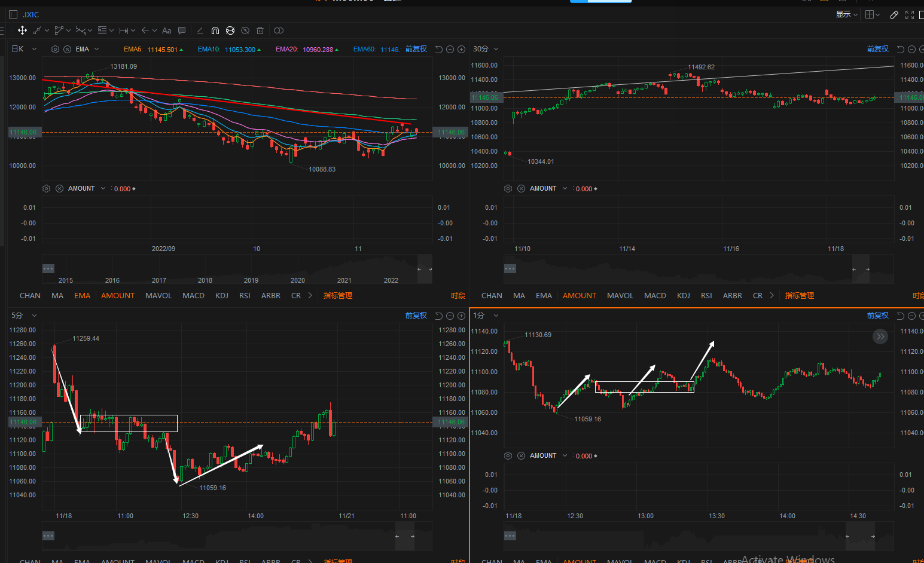Open the 30分 timeframe dropdown
Screen dimensions: 924x563
[x=486, y=49]
